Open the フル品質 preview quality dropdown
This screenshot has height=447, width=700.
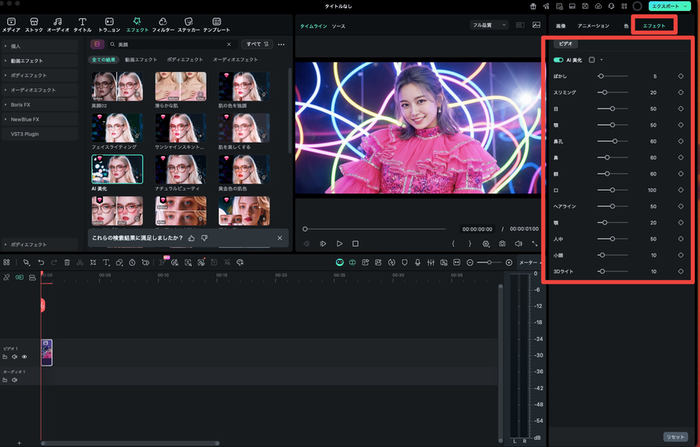(x=489, y=24)
